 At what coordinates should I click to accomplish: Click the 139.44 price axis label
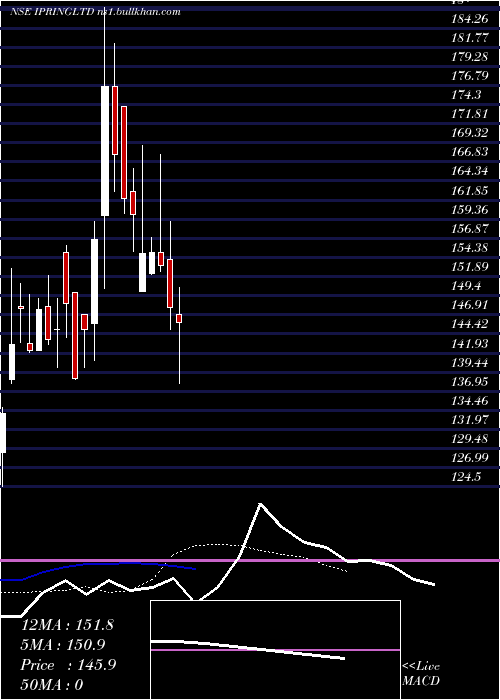point(470,362)
